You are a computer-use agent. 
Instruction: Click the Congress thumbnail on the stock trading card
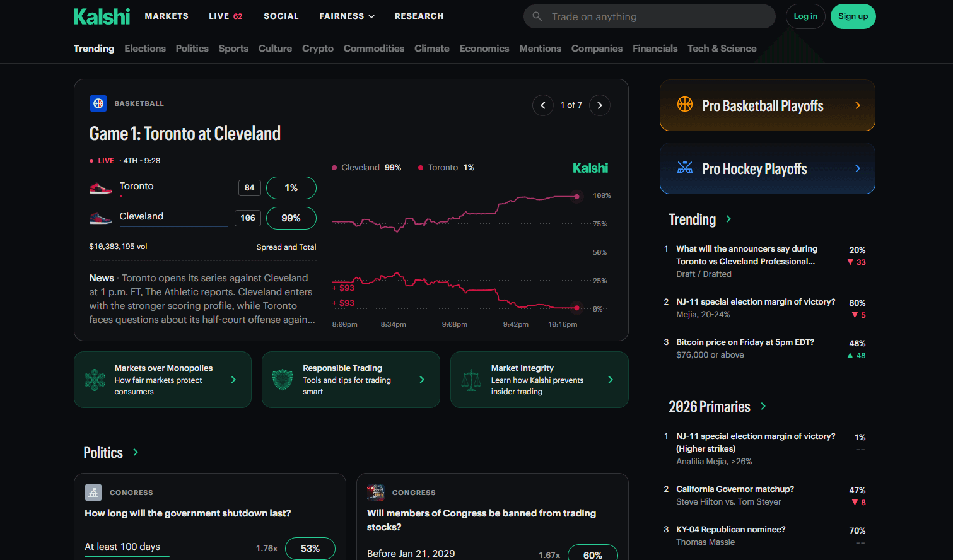pyautogui.click(x=376, y=493)
